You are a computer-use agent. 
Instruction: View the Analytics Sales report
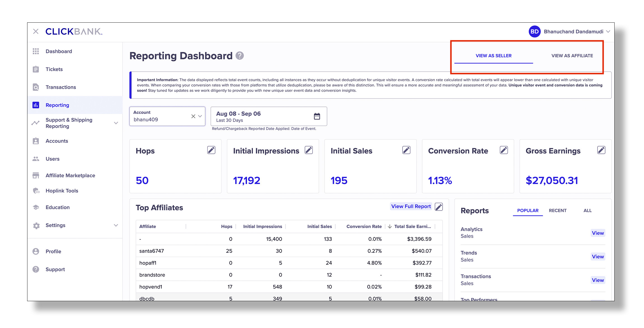tap(598, 233)
